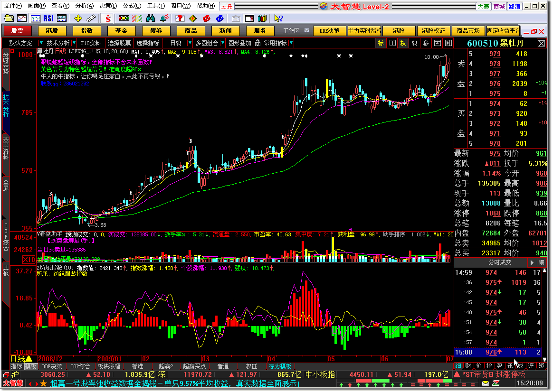Click the 日线 period label at chart bottom
The height and width of the screenshot is (392, 553).
coord(18,359)
